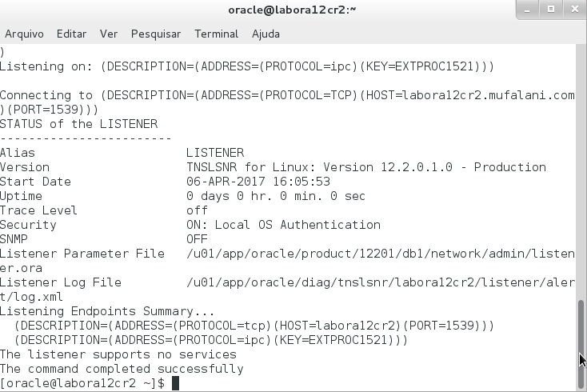Click the 'STATUS of the LISTENER' heading
The width and height of the screenshot is (587, 392).
pyautogui.click(x=79, y=124)
